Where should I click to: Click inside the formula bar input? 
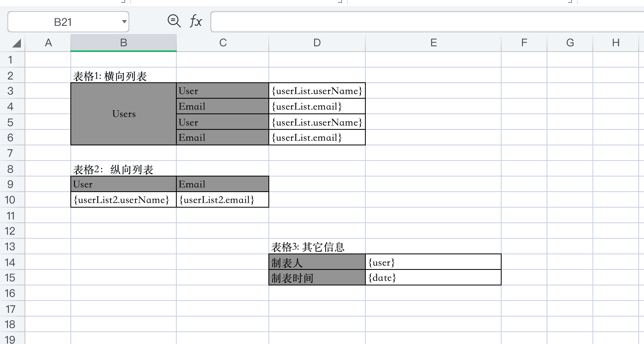[x=426, y=22]
